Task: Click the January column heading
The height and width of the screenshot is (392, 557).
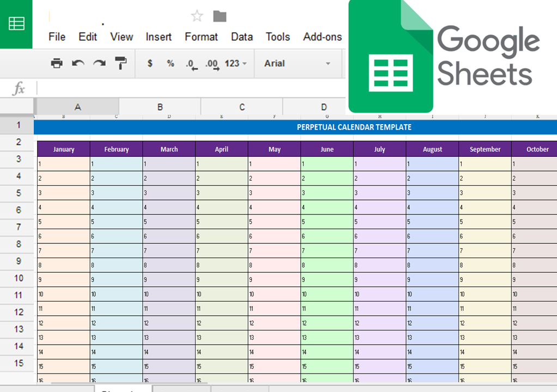Action: (x=64, y=149)
